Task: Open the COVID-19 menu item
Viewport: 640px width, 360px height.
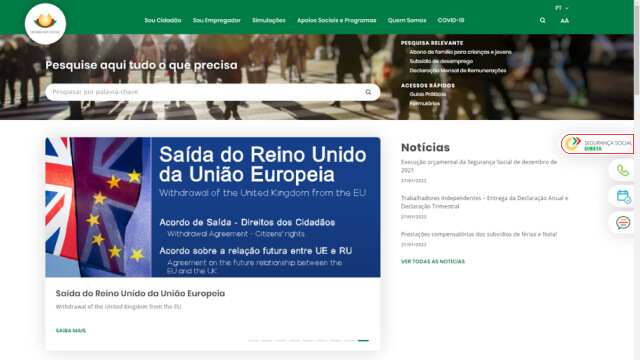Action: point(451,20)
